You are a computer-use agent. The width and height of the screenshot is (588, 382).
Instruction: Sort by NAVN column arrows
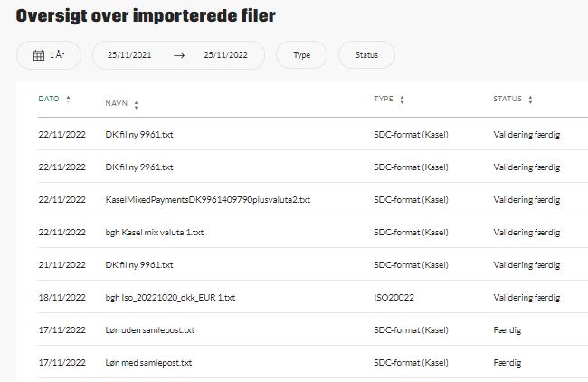click(136, 105)
